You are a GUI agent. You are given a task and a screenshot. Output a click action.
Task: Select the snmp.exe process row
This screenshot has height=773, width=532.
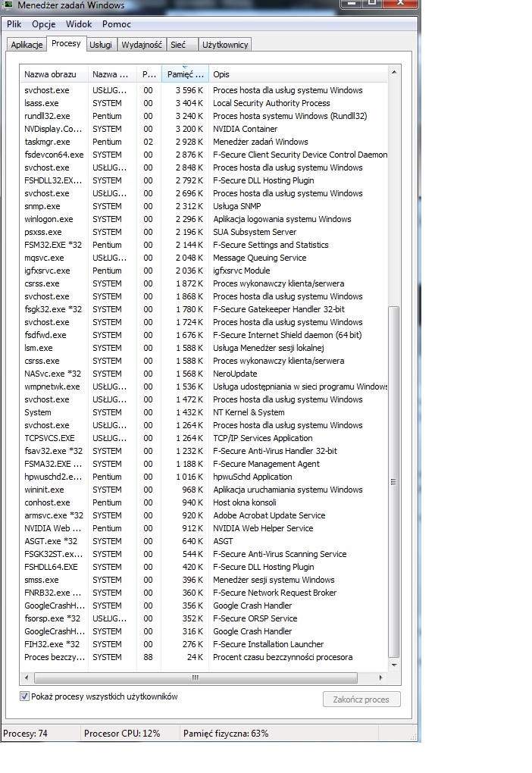[x=204, y=206]
